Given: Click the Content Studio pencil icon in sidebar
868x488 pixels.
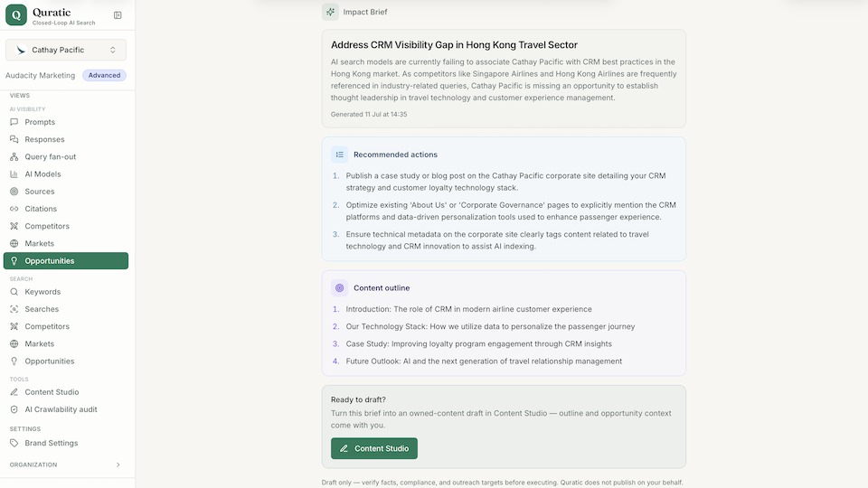Looking at the screenshot, I should [x=14, y=391].
